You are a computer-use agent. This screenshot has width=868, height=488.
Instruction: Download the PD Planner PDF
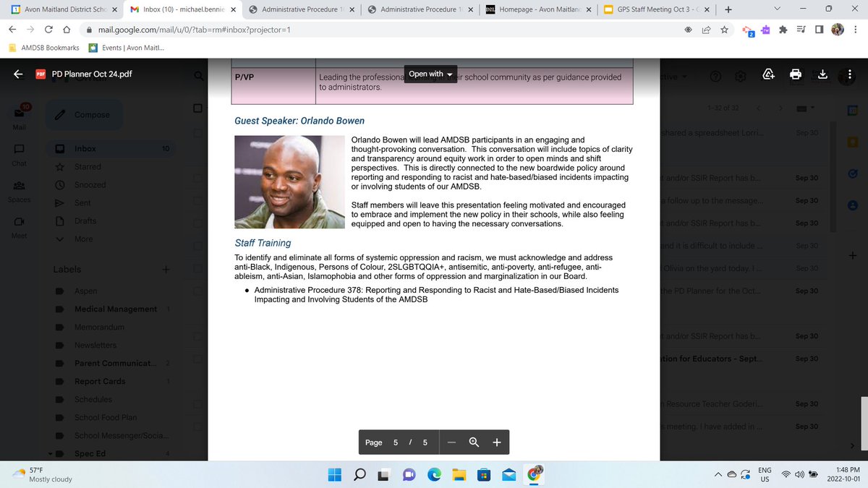point(822,74)
